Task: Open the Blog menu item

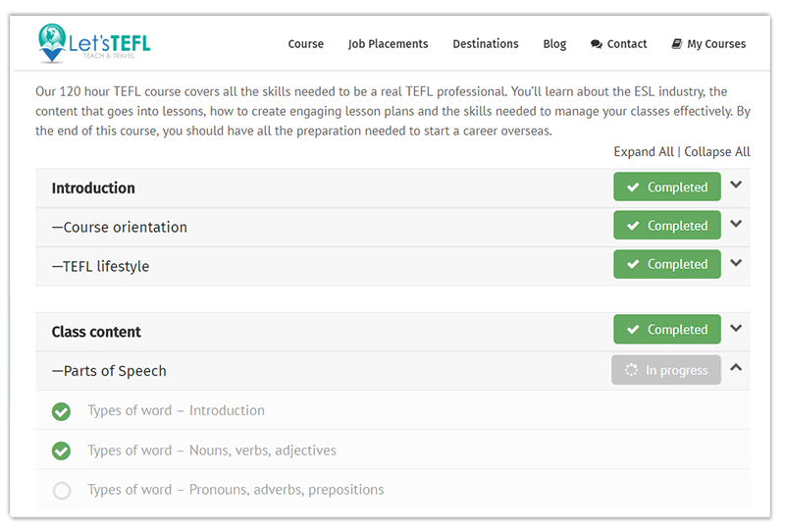Action: [x=554, y=44]
